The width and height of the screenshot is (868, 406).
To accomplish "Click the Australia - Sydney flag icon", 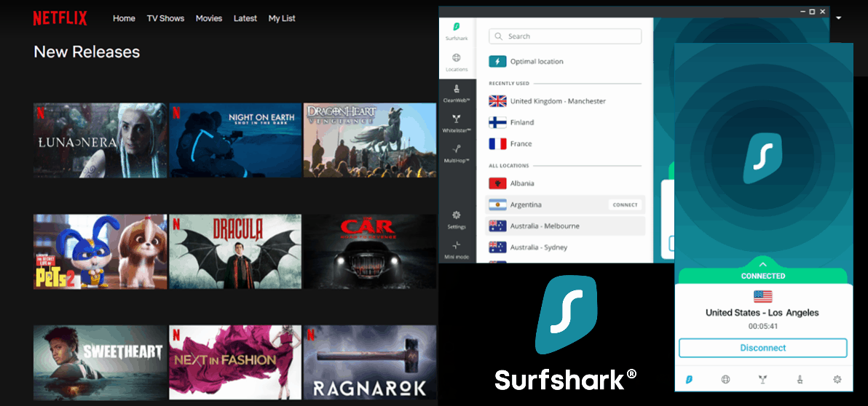I will coord(497,247).
